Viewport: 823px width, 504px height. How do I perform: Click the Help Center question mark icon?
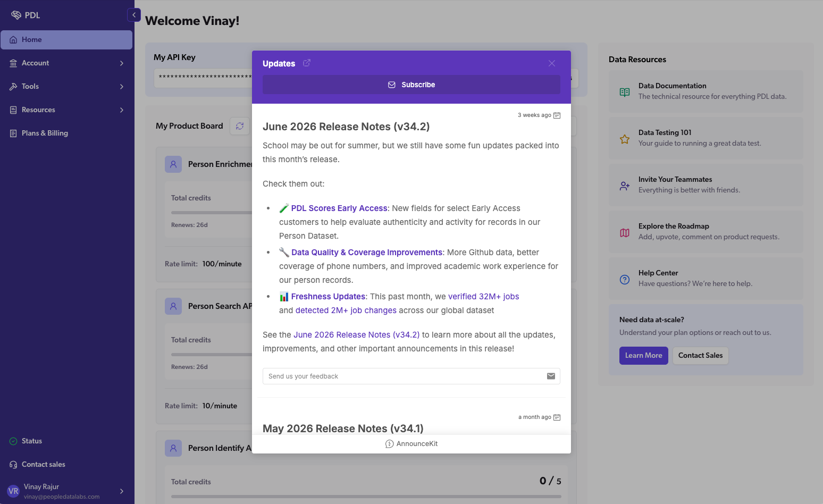coord(625,280)
